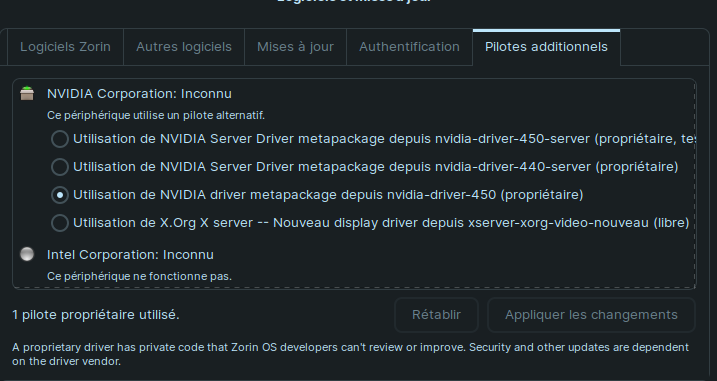Click the NVIDIA Corporation: Inconnu heading
The width and height of the screenshot is (717, 381).
[x=139, y=94]
